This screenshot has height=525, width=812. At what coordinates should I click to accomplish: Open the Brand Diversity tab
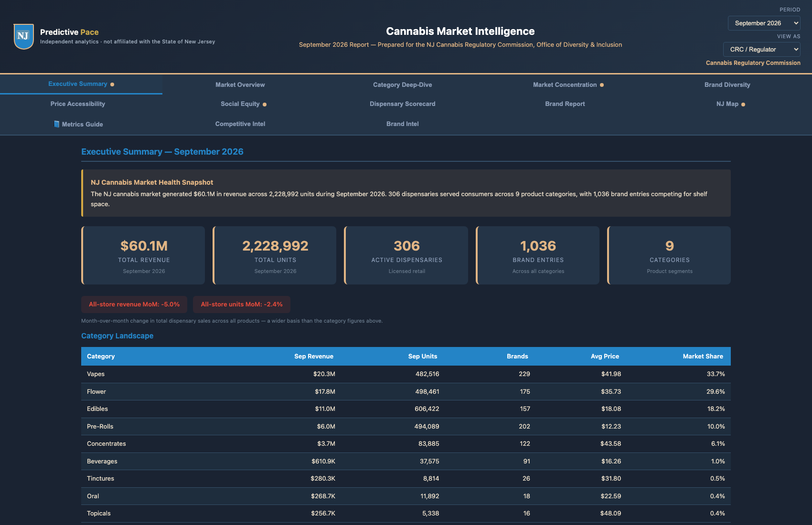click(x=727, y=84)
